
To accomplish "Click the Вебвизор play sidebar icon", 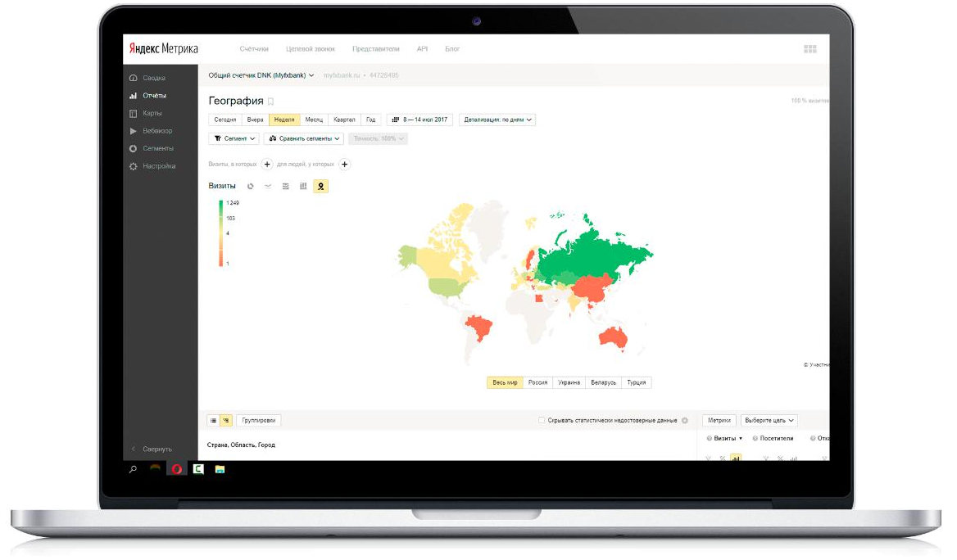I will point(133,131).
